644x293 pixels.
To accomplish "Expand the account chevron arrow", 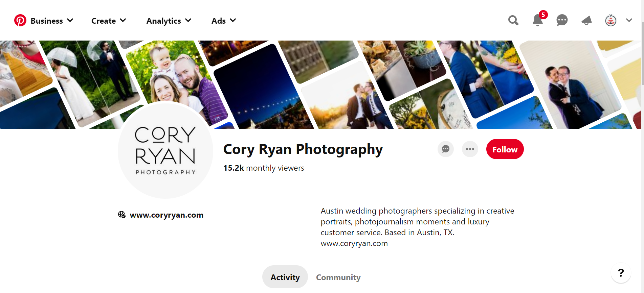I will [x=629, y=21].
